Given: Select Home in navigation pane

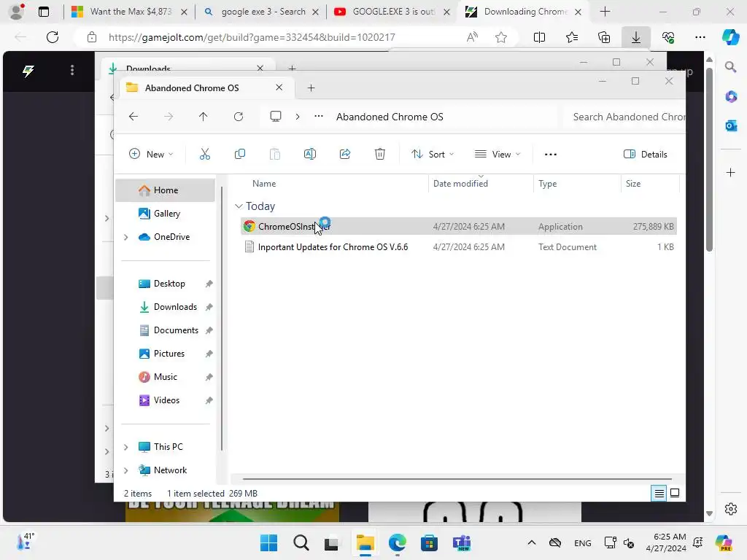Looking at the screenshot, I should pyautogui.click(x=166, y=190).
